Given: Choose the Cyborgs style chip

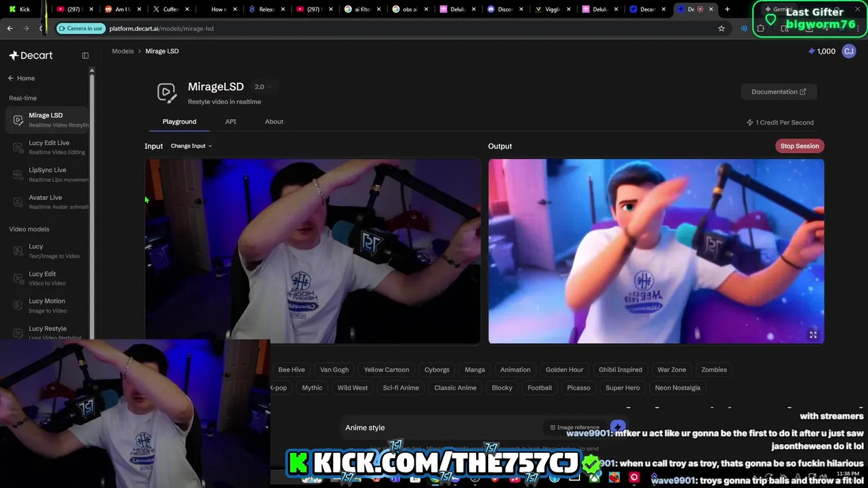Looking at the screenshot, I should click(x=437, y=369).
